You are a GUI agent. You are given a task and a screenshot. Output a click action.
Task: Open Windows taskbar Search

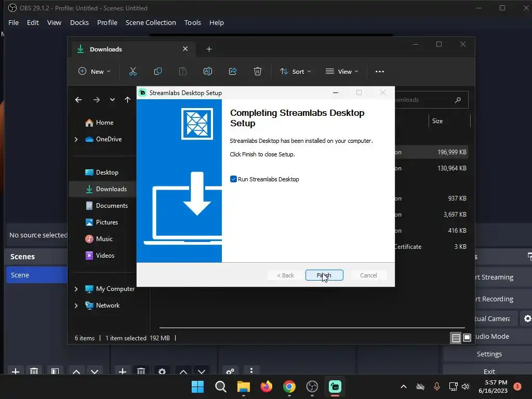[x=220, y=387]
